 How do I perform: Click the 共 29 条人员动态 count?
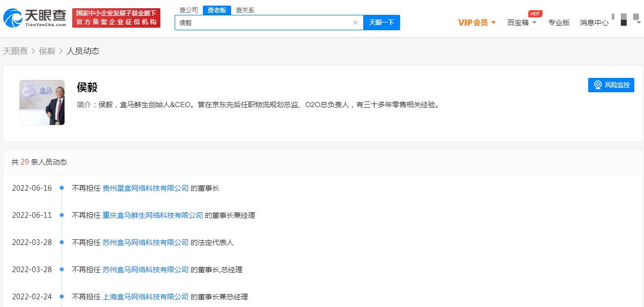point(39,162)
